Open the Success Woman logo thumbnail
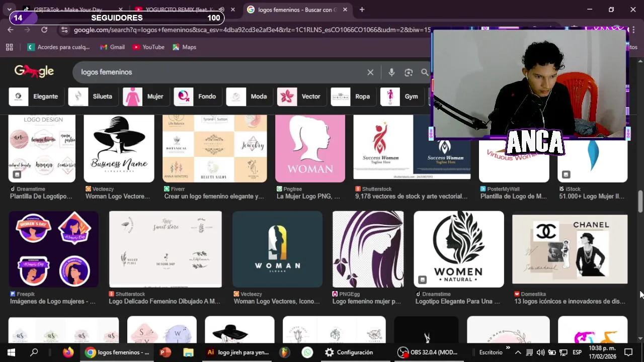644x362 pixels. [x=392, y=147]
